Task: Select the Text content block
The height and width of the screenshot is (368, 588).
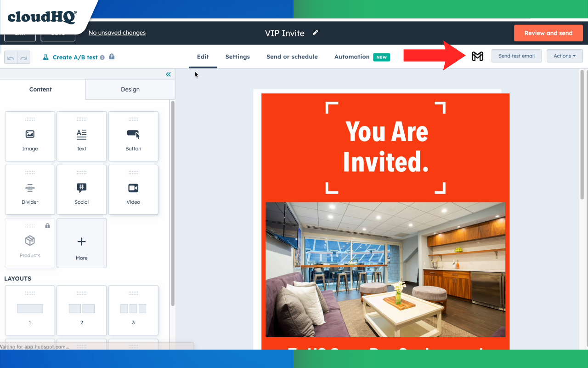Action: pos(81,136)
